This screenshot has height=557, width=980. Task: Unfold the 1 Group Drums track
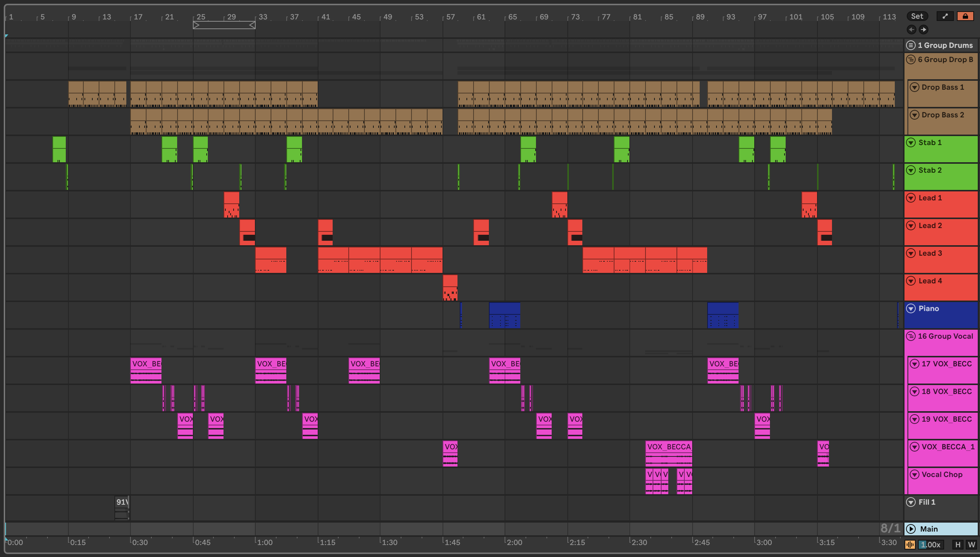tap(911, 45)
